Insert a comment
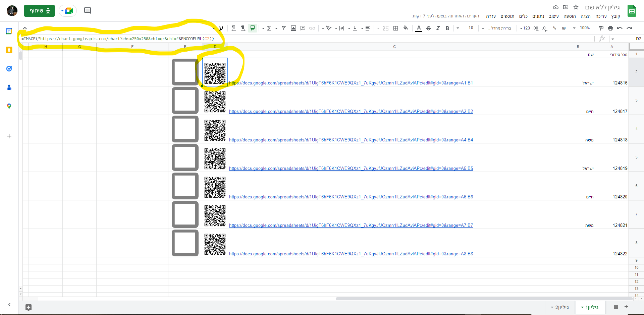Image resolution: width=644 pixels, height=315 pixels. click(x=303, y=28)
